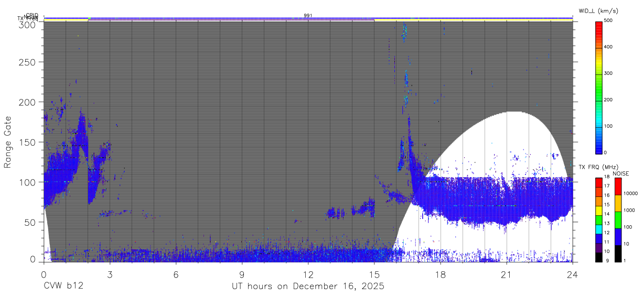Click the 15 tick on UT hours axis
The image size is (644, 297).
click(x=374, y=274)
